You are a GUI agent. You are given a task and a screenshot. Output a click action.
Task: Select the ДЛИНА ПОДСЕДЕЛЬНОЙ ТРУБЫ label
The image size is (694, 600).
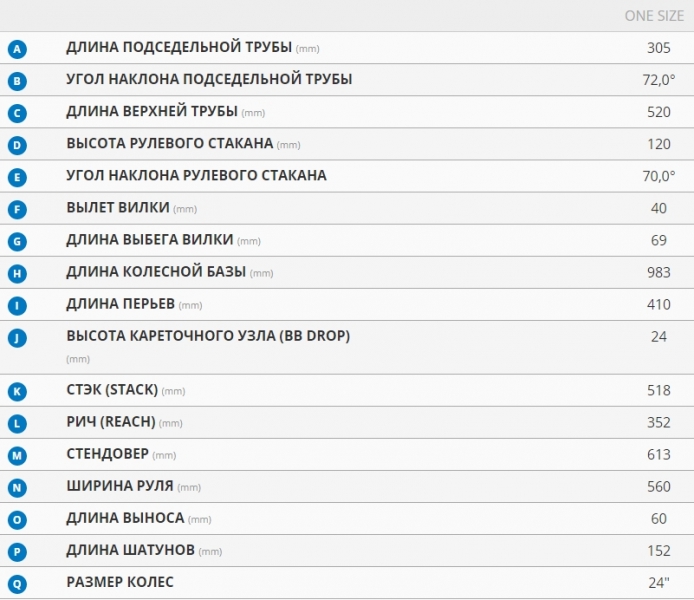179,47
